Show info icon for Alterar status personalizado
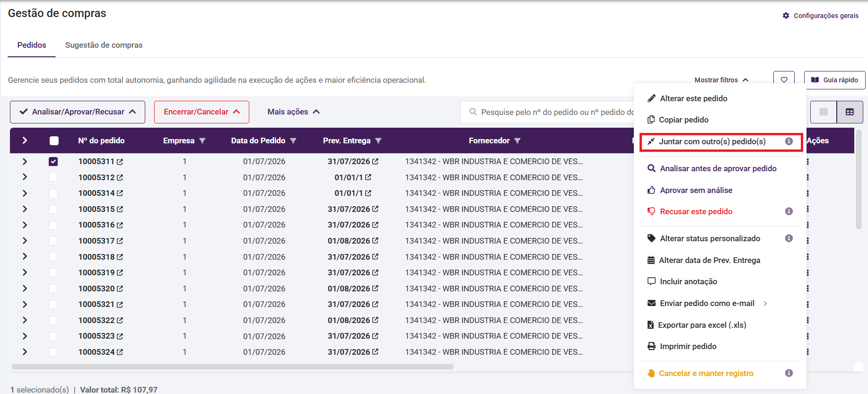The width and height of the screenshot is (868, 394). (789, 238)
